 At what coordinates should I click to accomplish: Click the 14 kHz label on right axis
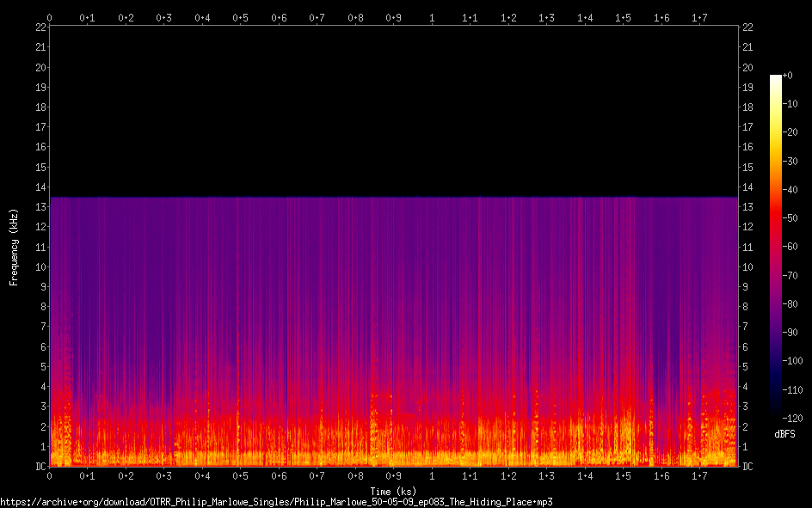pyautogui.click(x=748, y=187)
